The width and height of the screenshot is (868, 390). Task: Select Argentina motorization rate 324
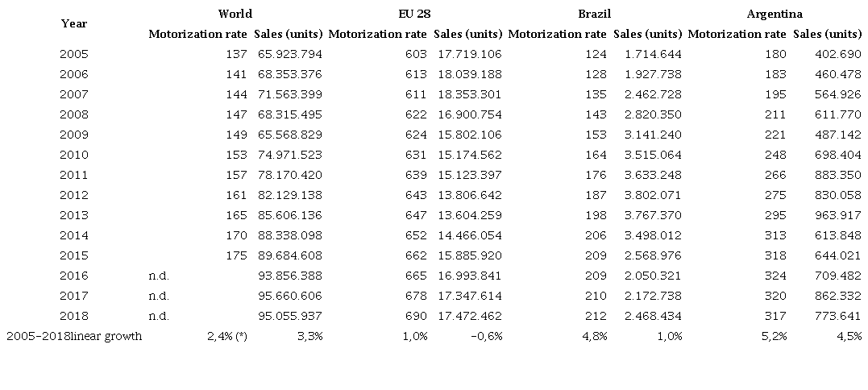[776, 276]
